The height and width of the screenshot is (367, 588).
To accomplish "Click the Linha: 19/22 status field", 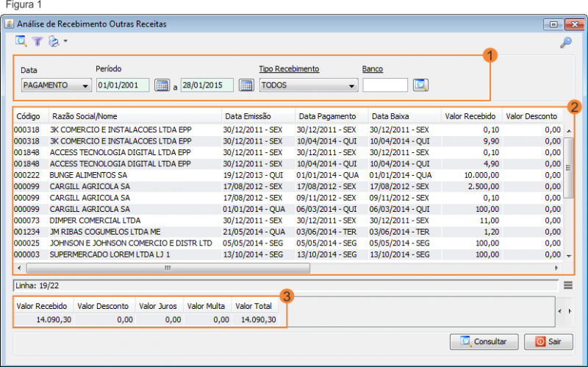I will coord(286,286).
